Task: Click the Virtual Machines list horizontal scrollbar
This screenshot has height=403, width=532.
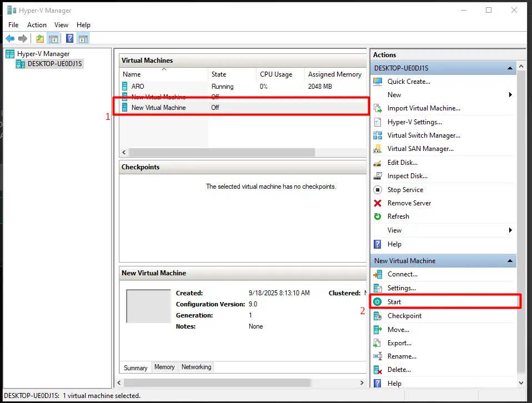Action: click(x=222, y=152)
